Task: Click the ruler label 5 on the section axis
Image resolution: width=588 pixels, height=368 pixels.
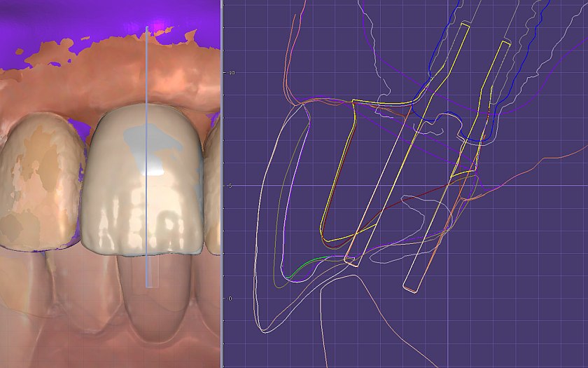Action: point(231,186)
